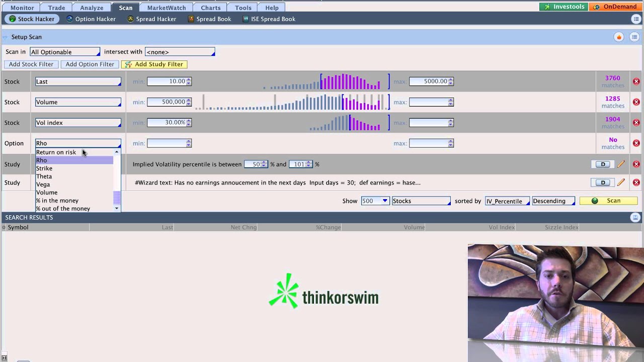Select % in the money option
The image size is (644, 362).
tap(74, 201)
